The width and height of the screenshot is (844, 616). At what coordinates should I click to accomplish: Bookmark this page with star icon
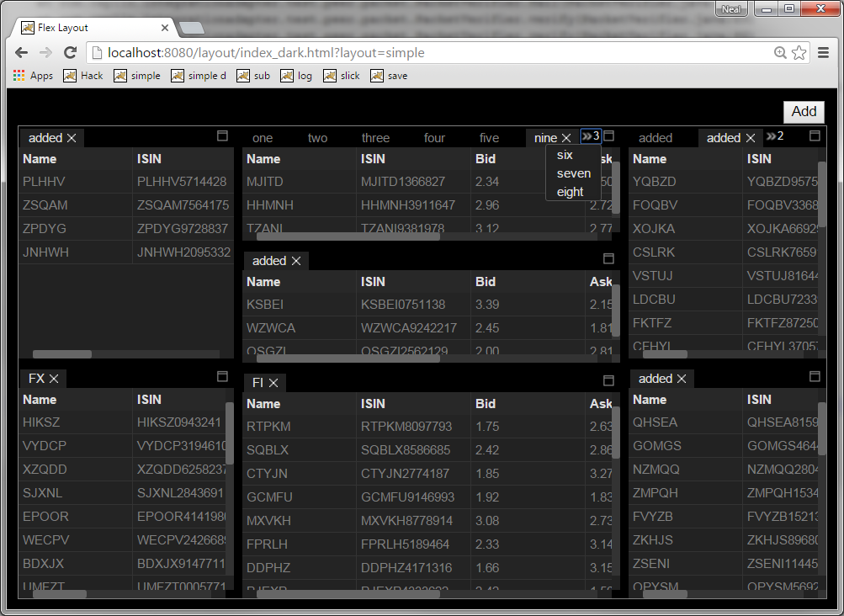pos(799,53)
